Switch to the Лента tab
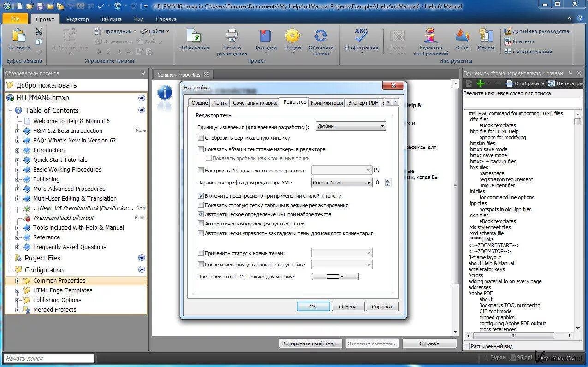Screen dimensions: 588x367 pyautogui.click(x=220, y=103)
